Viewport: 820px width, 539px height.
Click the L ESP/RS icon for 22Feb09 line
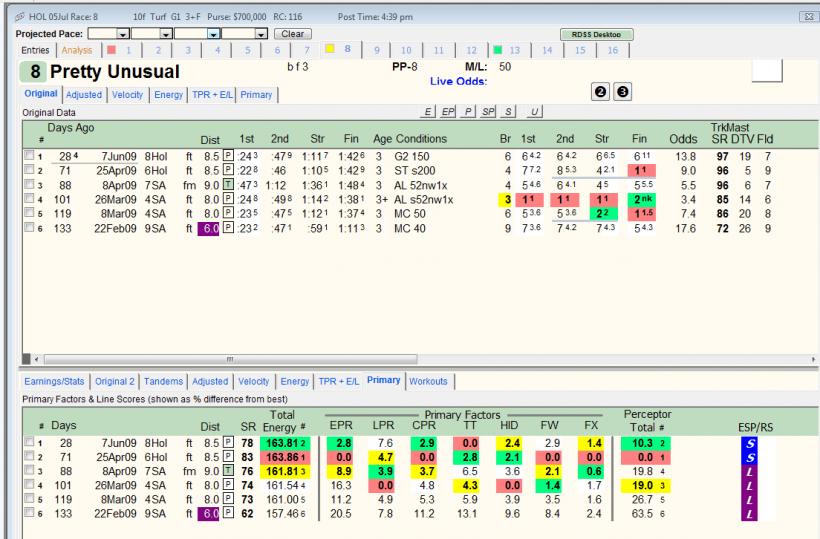[749, 514]
